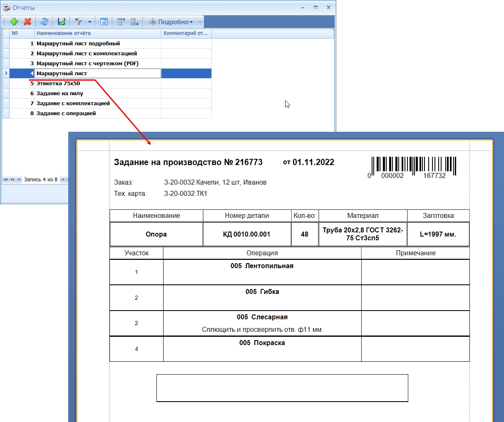The height and width of the screenshot is (422, 504).
Task: Click the Комментарий от... column header
Action: [186, 33]
